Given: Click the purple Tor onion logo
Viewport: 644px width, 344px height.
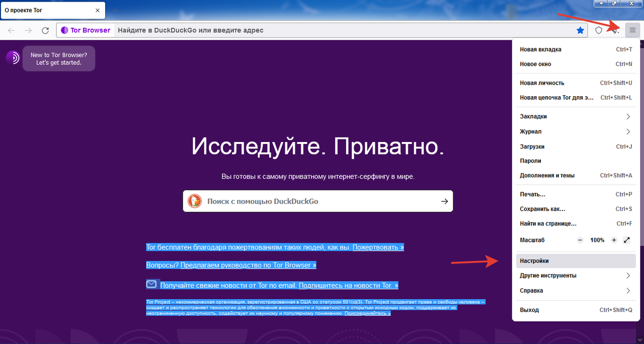Looking at the screenshot, I should [x=13, y=57].
